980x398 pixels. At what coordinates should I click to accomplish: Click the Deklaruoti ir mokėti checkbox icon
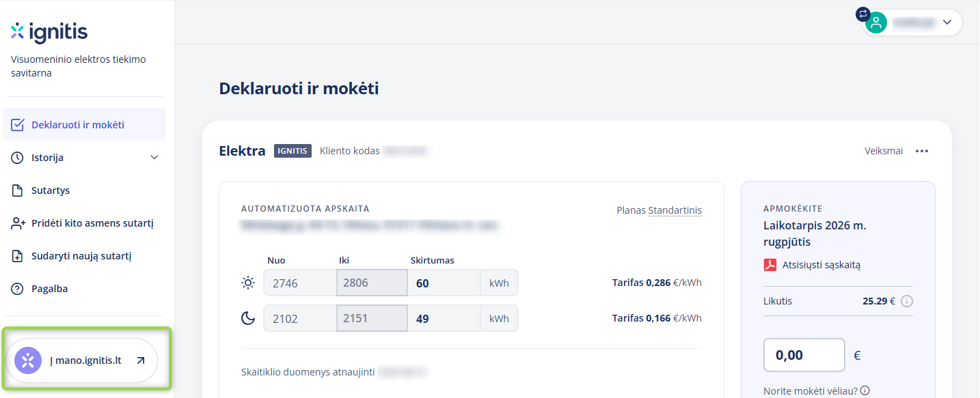coord(18,125)
